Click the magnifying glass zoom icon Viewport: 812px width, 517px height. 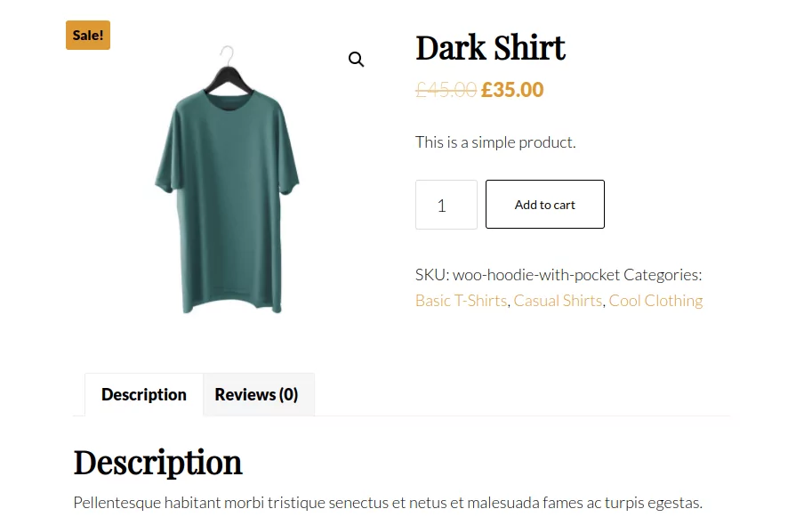[x=356, y=60]
